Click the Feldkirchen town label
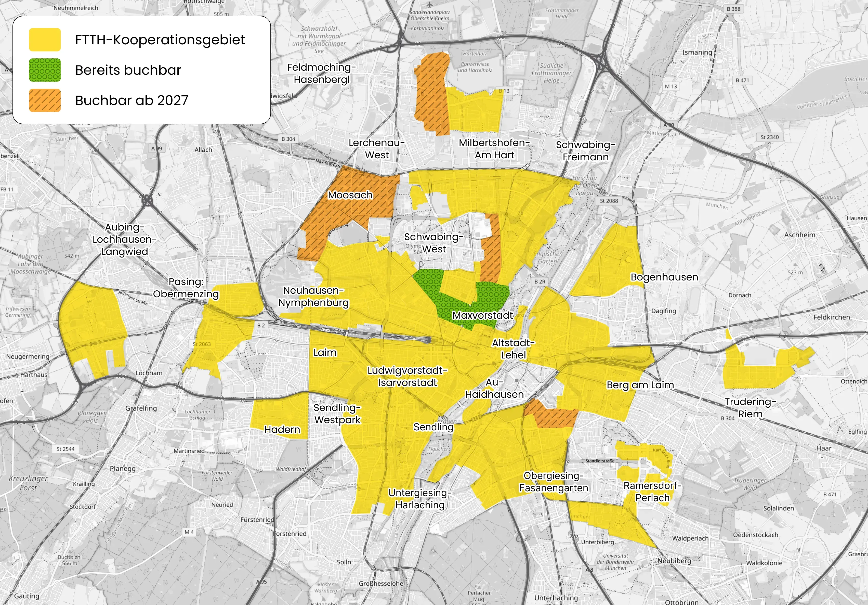 tap(832, 317)
